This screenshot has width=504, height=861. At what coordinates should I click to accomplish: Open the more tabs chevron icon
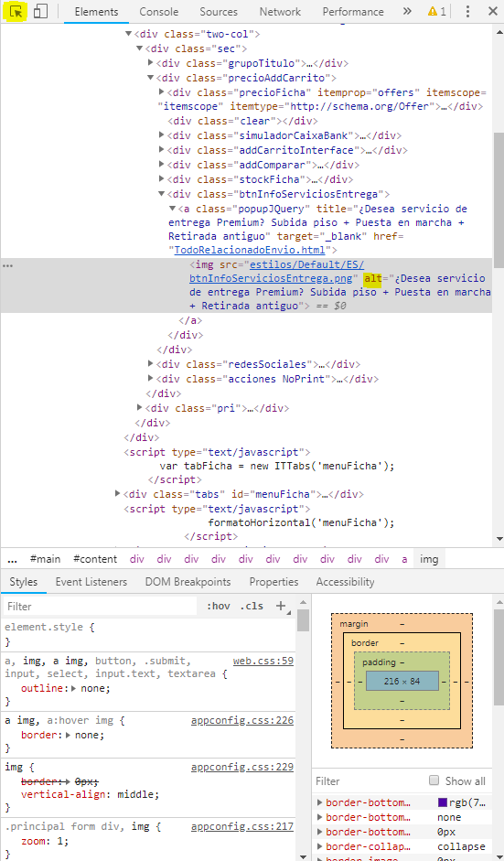[407, 12]
